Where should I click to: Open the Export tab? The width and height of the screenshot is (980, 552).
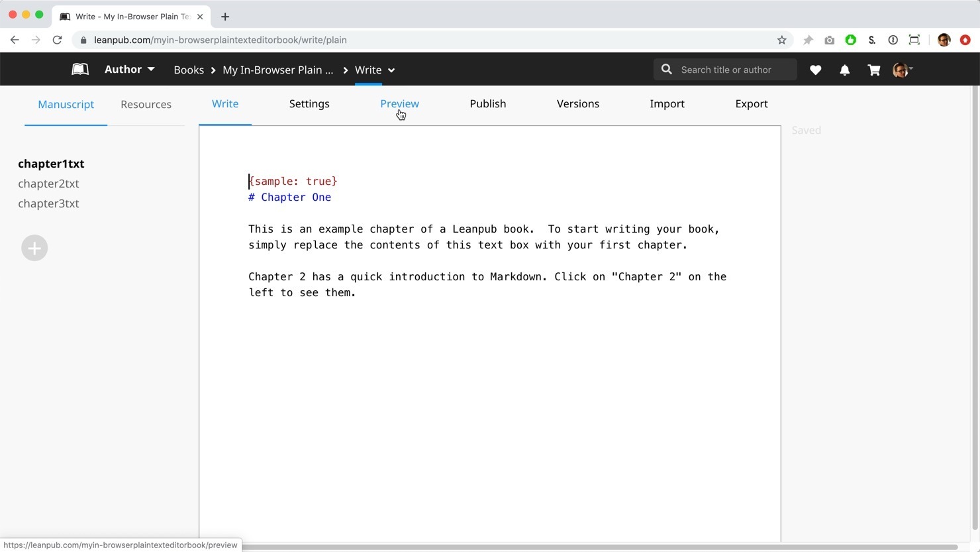[x=751, y=104]
